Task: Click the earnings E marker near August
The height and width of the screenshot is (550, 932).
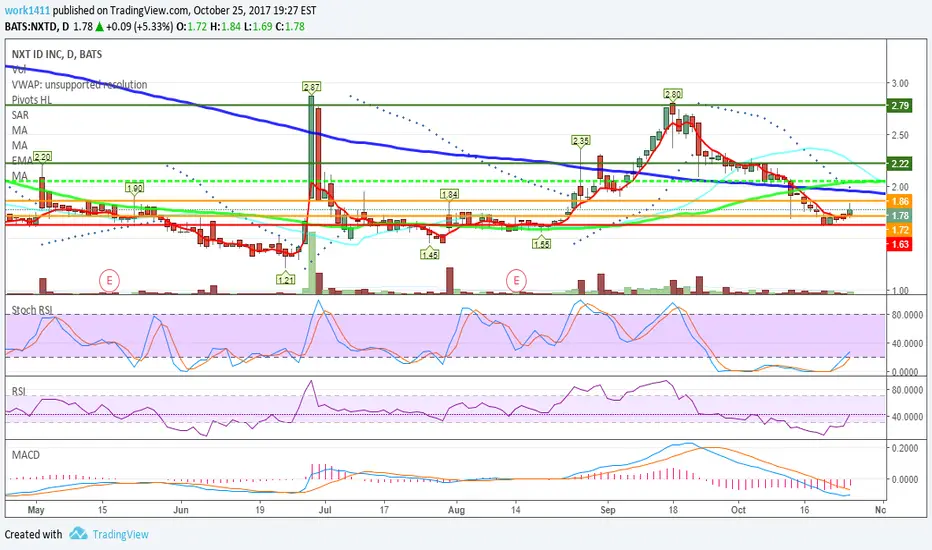Action: pos(516,279)
